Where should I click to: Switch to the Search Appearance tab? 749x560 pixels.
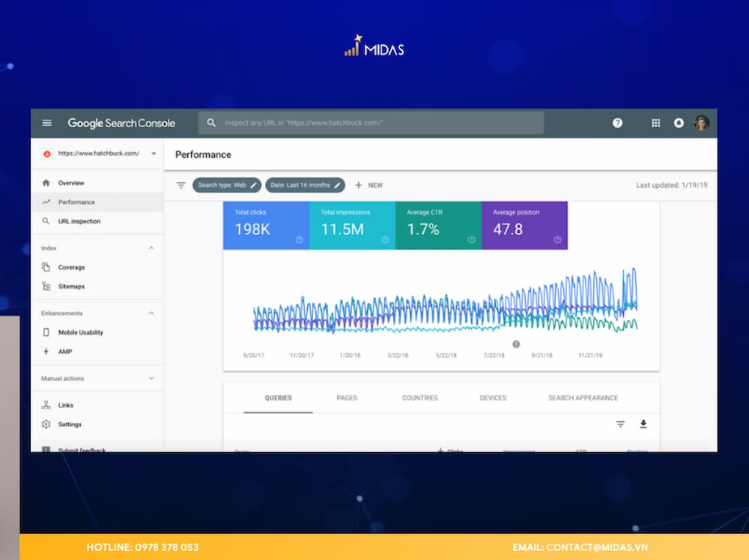pos(583,398)
